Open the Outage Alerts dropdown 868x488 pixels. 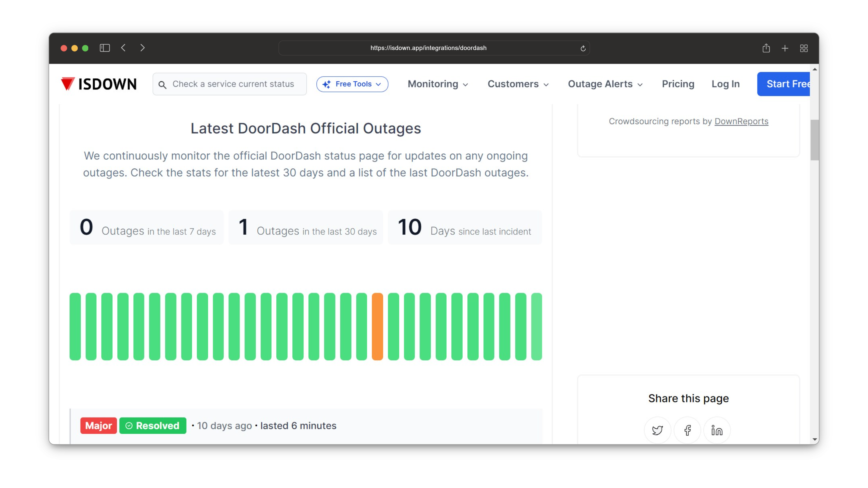click(x=605, y=84)
